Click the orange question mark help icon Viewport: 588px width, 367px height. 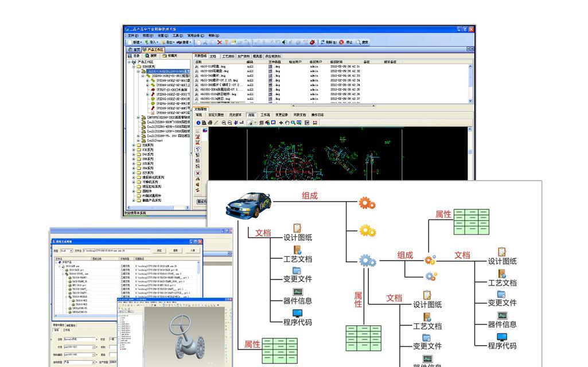(226, 42)
